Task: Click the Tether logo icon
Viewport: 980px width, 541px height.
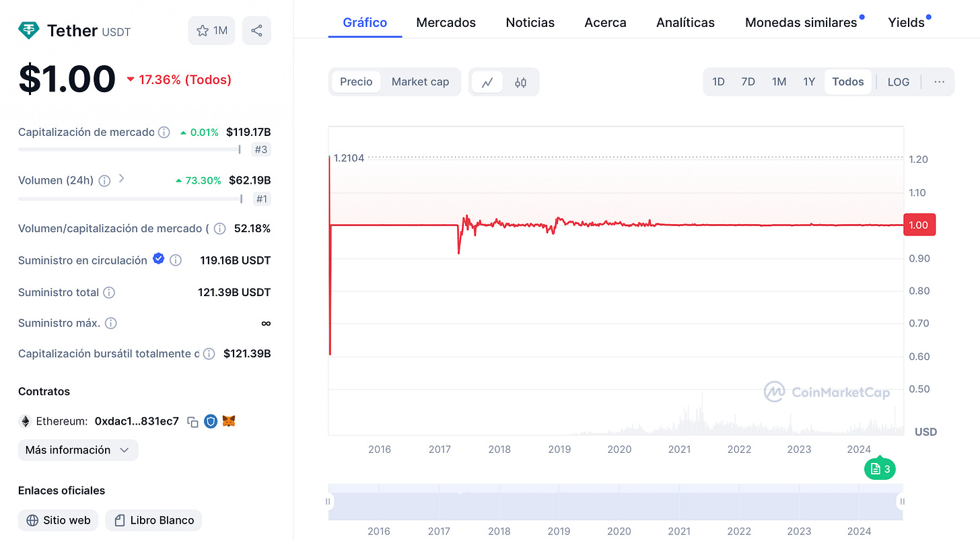Action: 29,30
